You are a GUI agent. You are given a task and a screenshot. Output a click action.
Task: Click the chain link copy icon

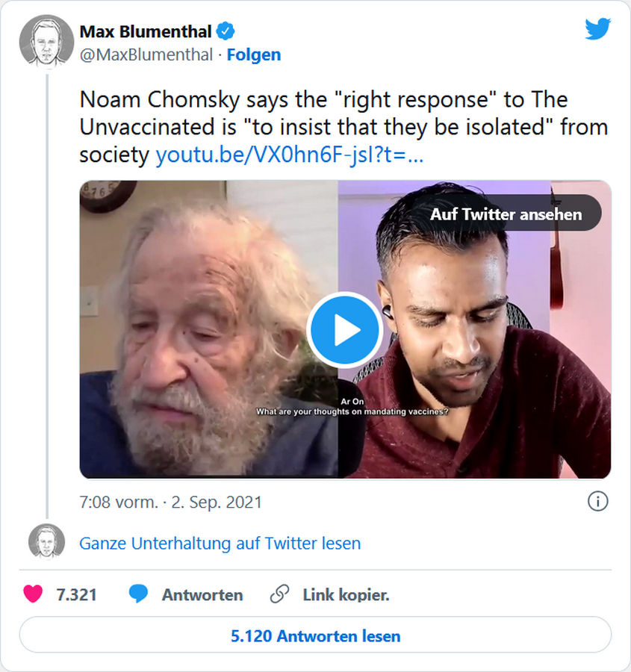point(279,594)
